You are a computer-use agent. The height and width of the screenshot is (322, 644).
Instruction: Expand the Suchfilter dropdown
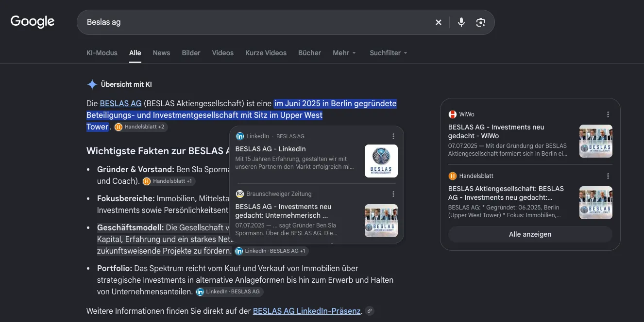click(x=389, y=53)
